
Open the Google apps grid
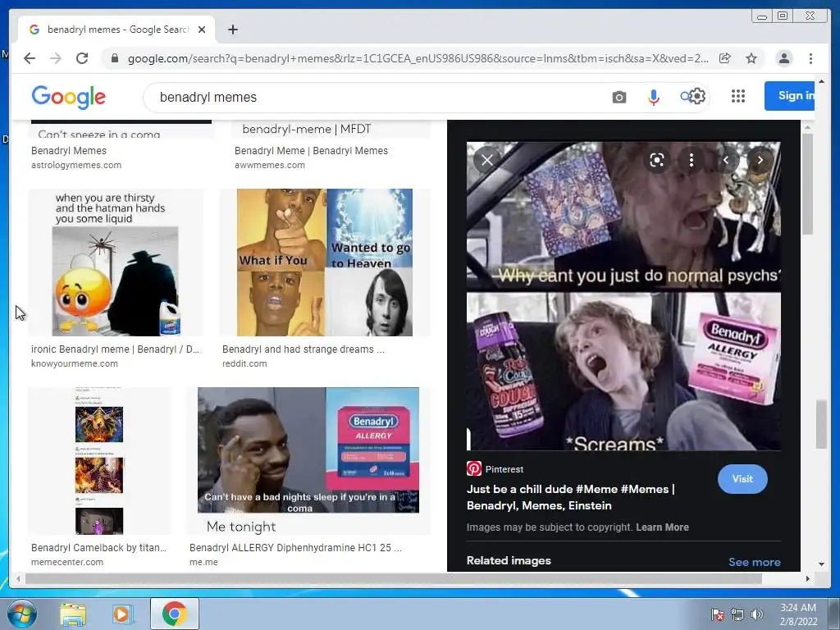click(x=738, y=96)
